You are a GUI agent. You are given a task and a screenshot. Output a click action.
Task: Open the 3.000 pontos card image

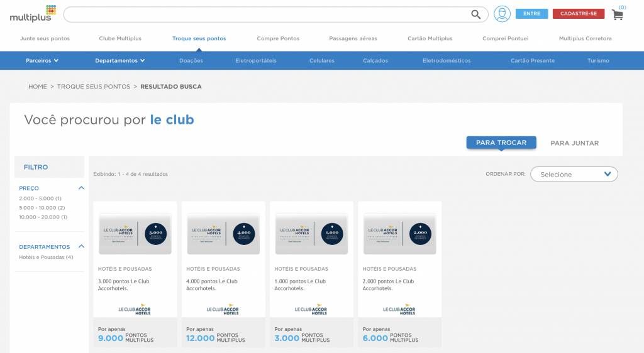[135, 234]
